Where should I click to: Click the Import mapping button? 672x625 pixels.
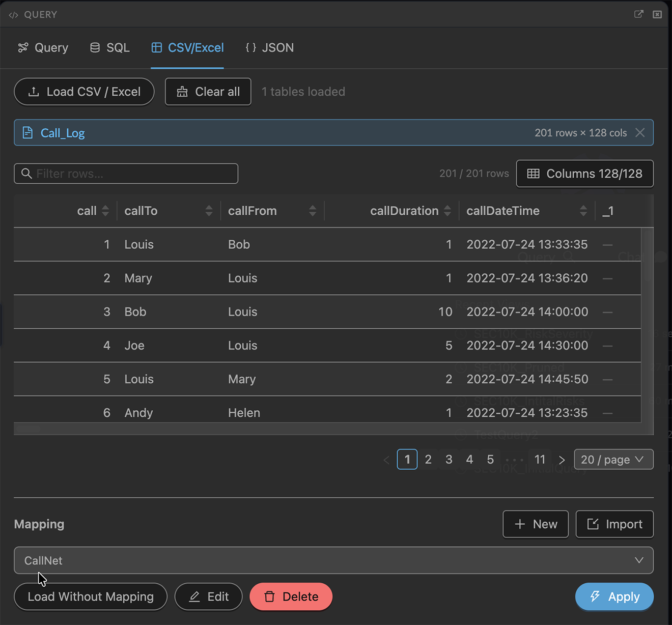614,524
